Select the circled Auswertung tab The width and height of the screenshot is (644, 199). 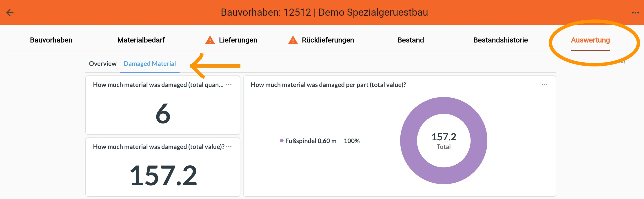590,40
